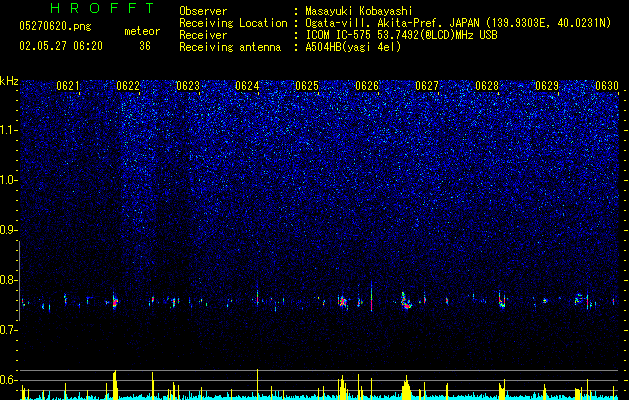Select the file name 05270620.png
The image size is (629, 400).
point(55,26)
